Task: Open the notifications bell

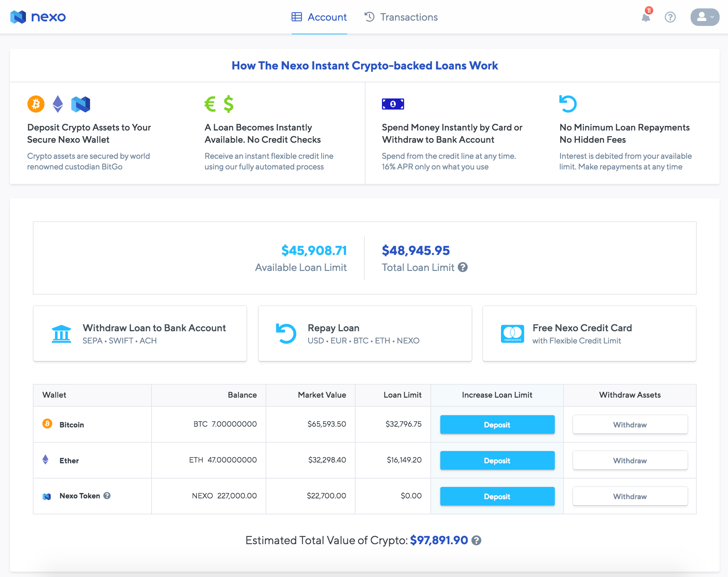Action: click(646, 17)
